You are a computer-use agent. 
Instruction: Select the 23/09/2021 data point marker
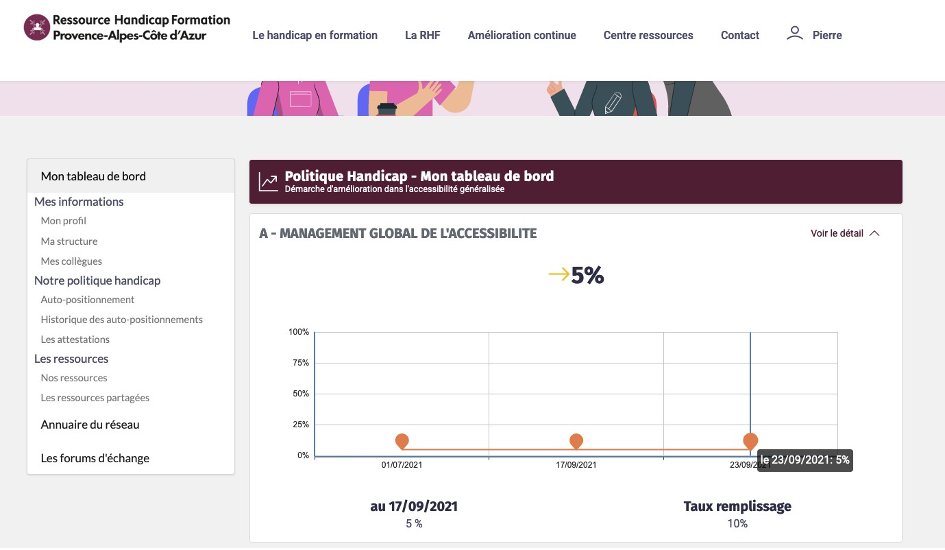click(750, 442)
